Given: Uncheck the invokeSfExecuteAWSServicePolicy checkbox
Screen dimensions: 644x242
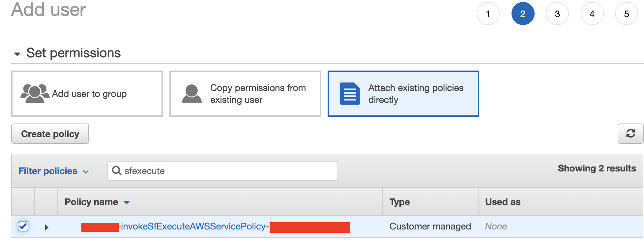Looking at the screenshot, I should pos(23,226).
